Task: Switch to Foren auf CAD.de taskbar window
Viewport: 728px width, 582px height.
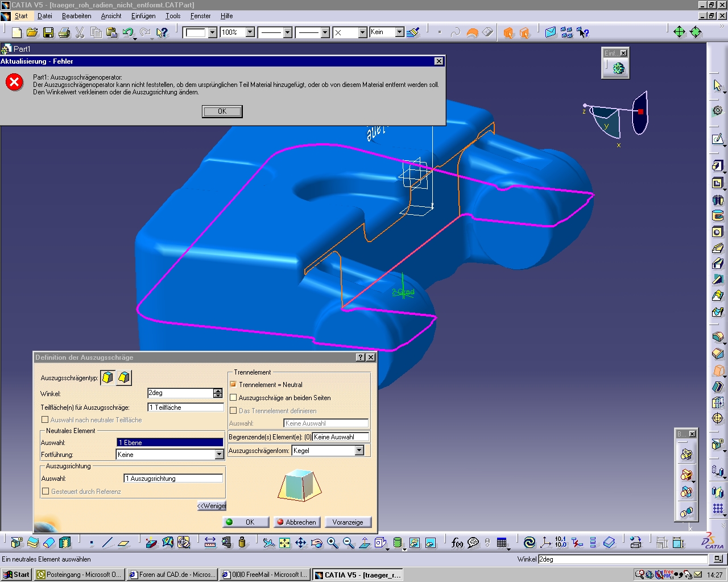Action: point(172,575)
